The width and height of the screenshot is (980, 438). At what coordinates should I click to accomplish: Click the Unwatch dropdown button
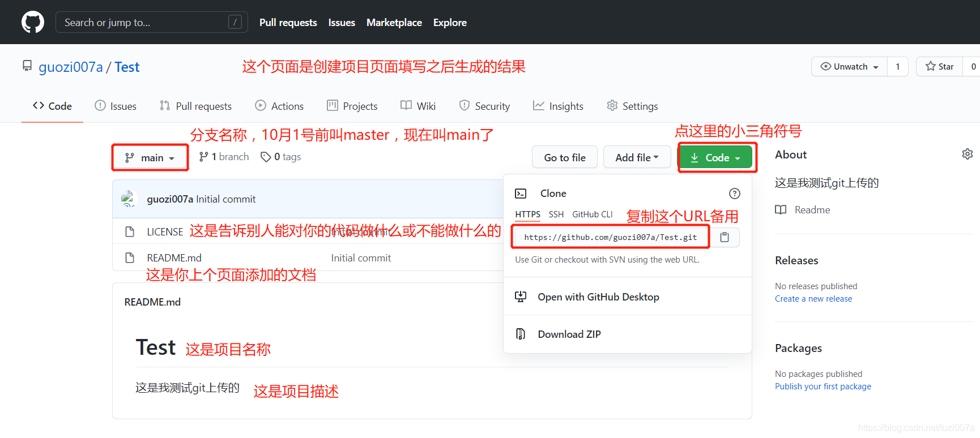849,66
